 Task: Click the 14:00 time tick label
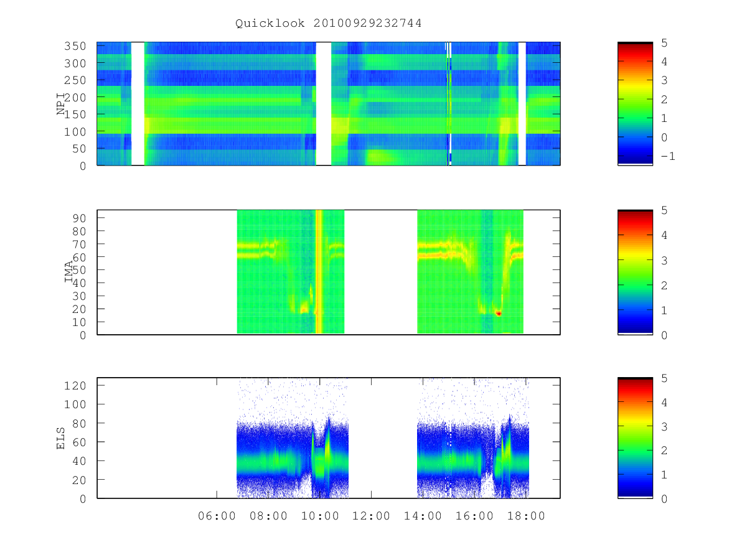[423, 516]
